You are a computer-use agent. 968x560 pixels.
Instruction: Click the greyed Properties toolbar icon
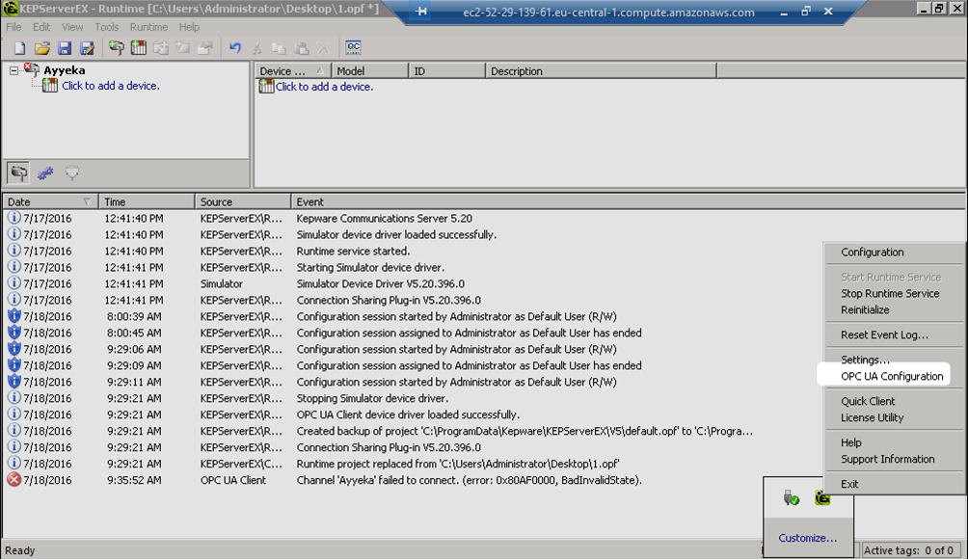point(205,48)
